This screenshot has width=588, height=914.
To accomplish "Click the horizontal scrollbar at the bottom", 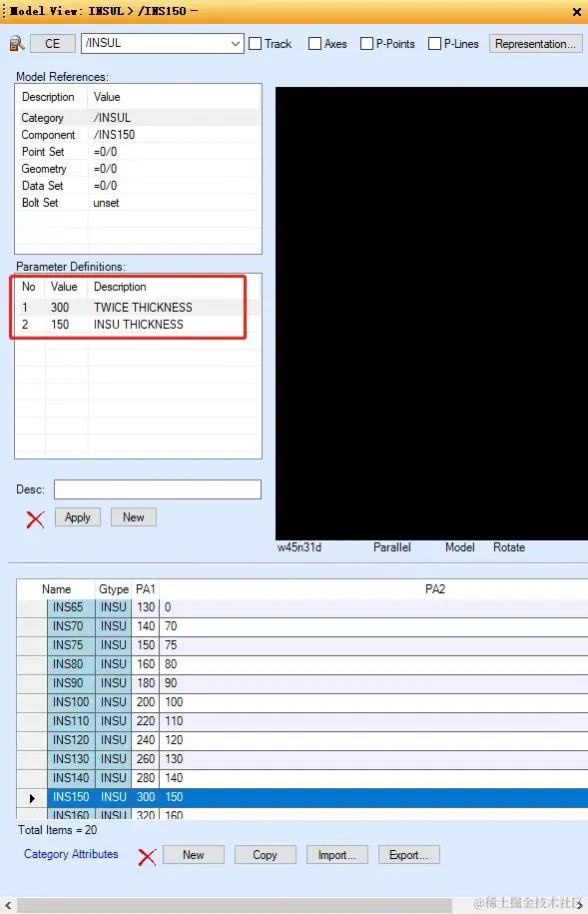I will [233, 905].
